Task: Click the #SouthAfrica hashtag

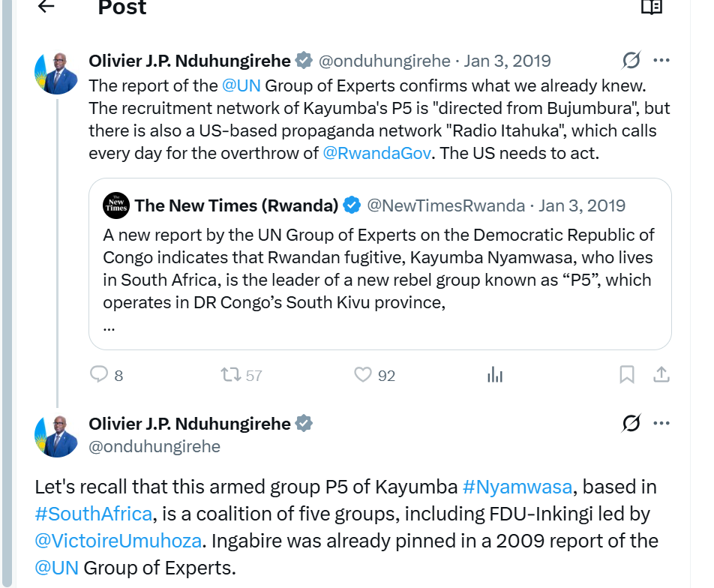Action: [94, 514]
